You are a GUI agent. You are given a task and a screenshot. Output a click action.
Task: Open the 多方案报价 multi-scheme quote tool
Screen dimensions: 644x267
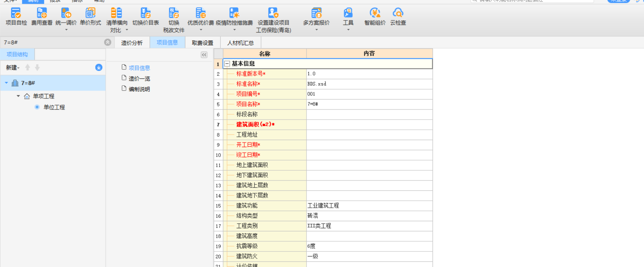tap(316, 17)
